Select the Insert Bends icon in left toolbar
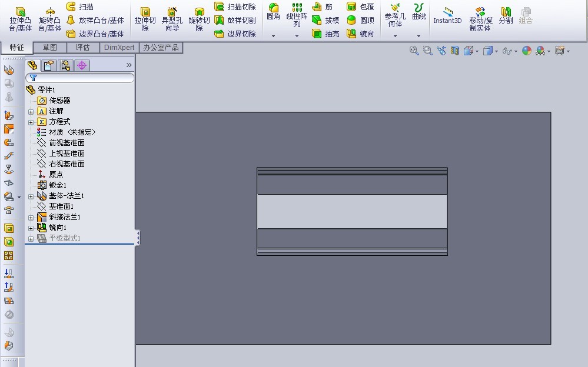Screen dimensions: 588x367 9,346
